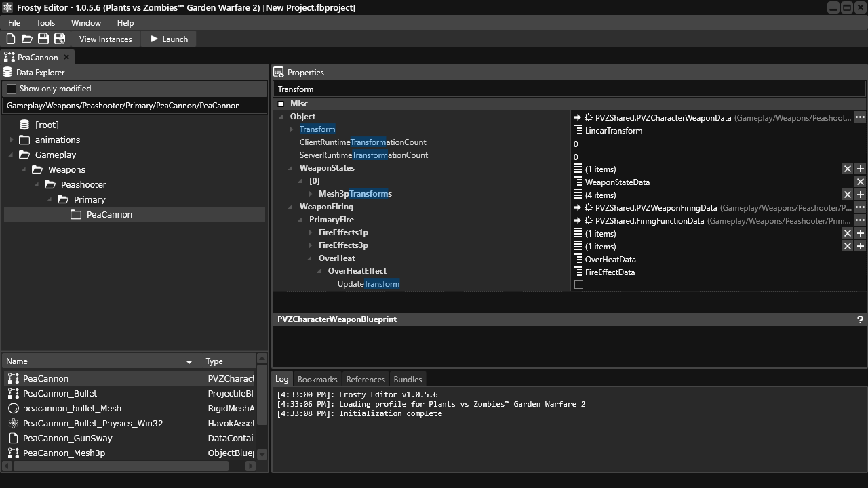Image resolution: width=868 pixels, height=488 pixels.
Task: Expand the FireEffects1p property
Action: (x=311, y=232)
